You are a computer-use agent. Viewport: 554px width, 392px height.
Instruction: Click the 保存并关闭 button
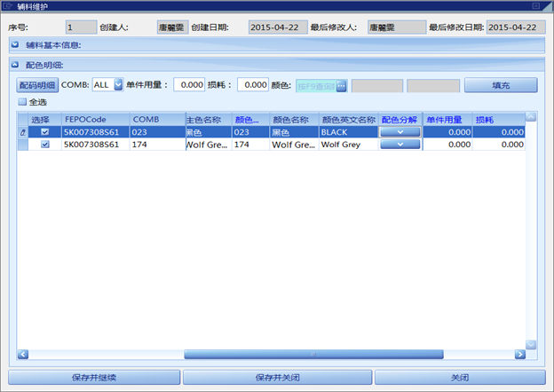coord(277,377)
